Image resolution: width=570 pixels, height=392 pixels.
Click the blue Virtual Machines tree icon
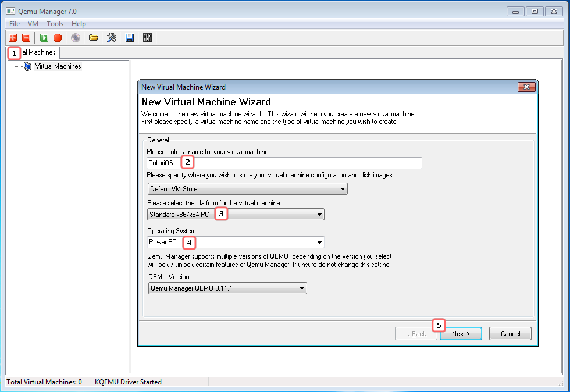point(28,66)
